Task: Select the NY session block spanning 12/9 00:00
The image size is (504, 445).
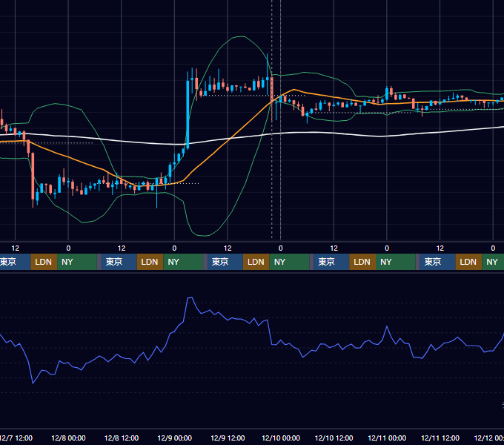Action: point(183,262)
